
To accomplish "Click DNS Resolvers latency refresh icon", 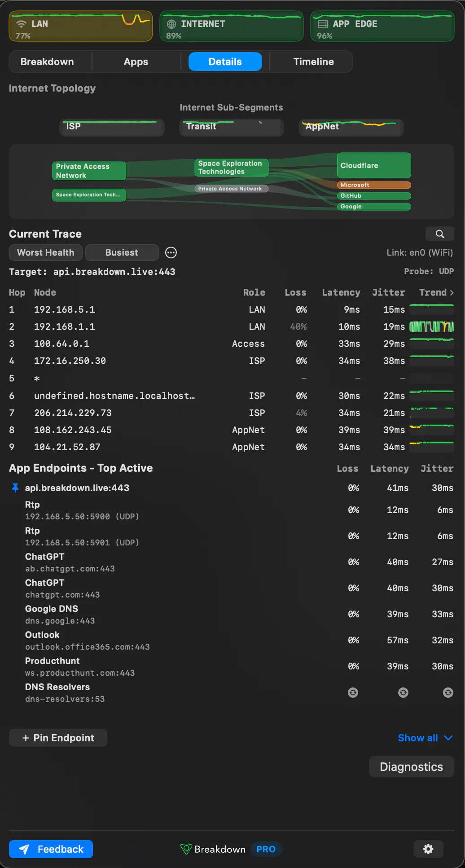I will click(x=404, y=693).
